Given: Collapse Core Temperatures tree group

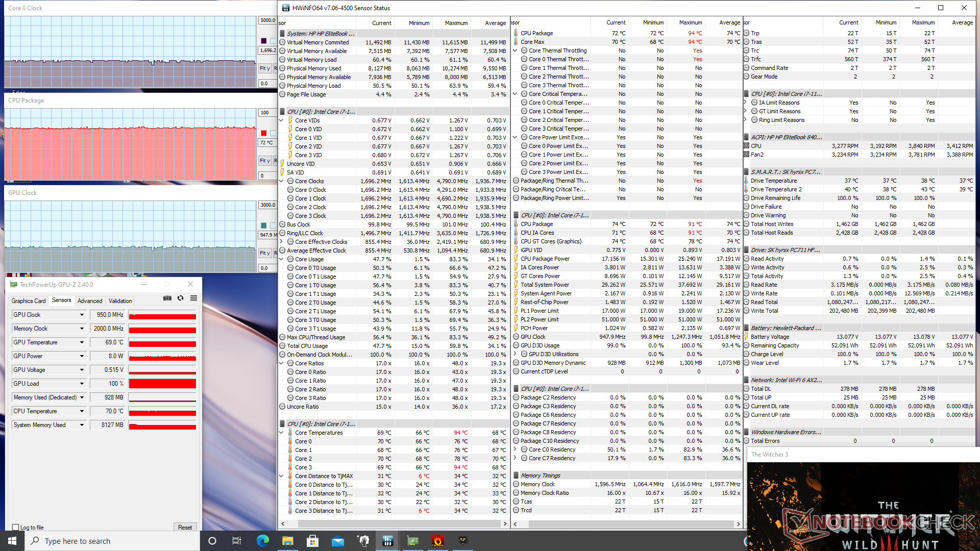Looking at the screenshot, I should (x=281, y=433).
